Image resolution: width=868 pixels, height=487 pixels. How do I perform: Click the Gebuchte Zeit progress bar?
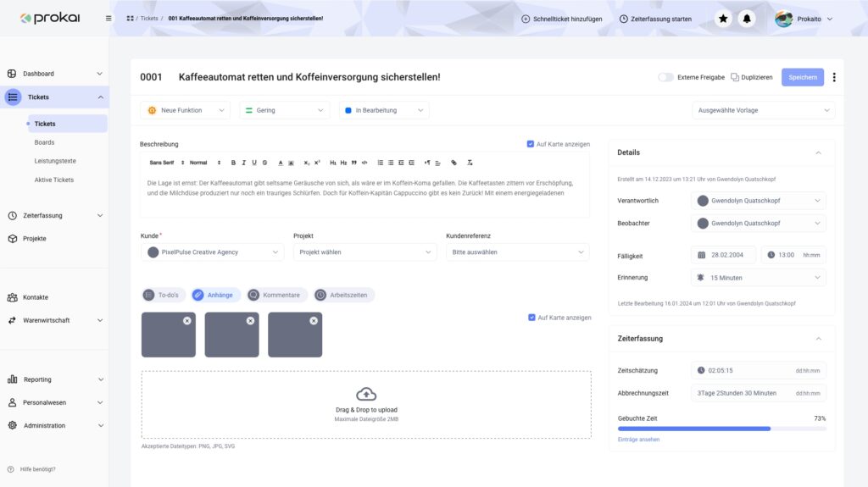point(721,429)
